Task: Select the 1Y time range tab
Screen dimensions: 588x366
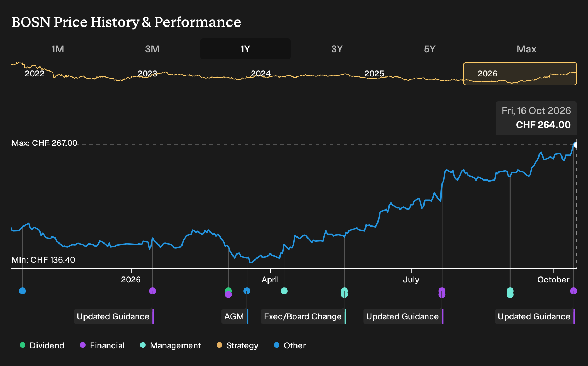Action: pyautogui.click(x=246, y=49)
